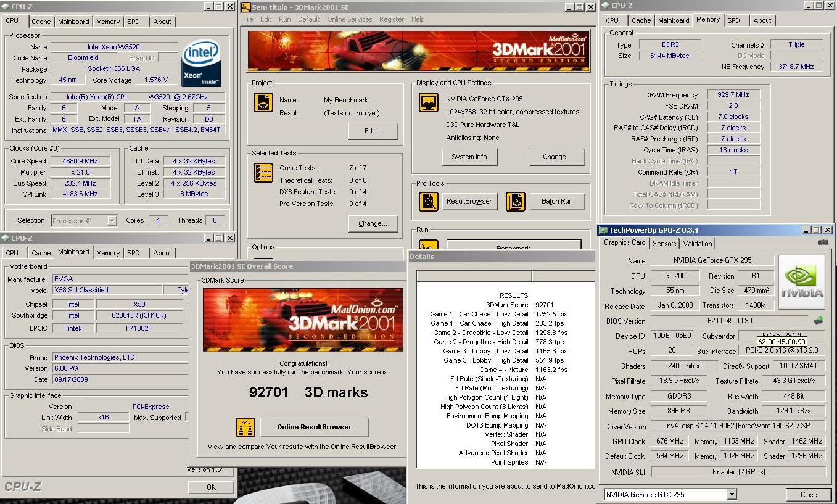This screenshot has height=504, width=837.
Task: Click Change... under Selected Tests
Action: click(373, 223)
